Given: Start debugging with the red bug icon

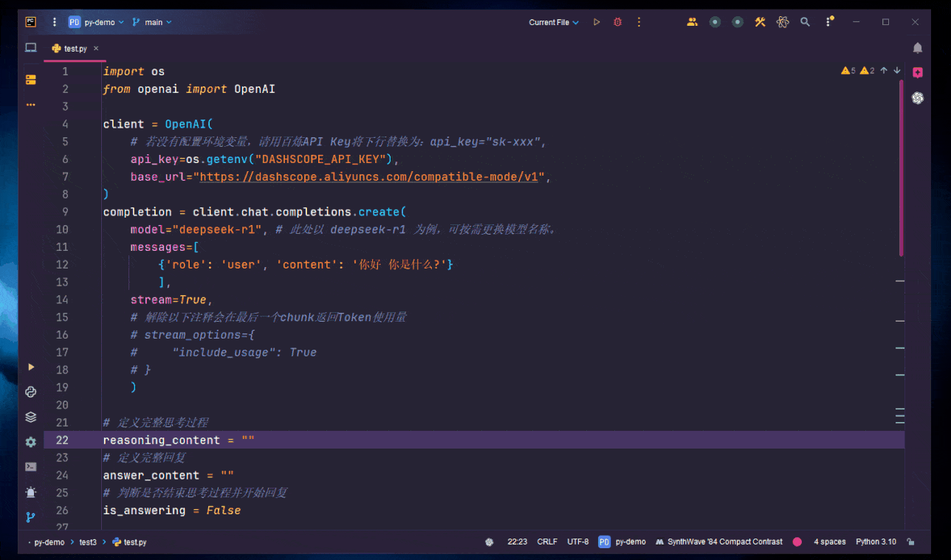Looking at the screenshot, I should click(618, 22).
